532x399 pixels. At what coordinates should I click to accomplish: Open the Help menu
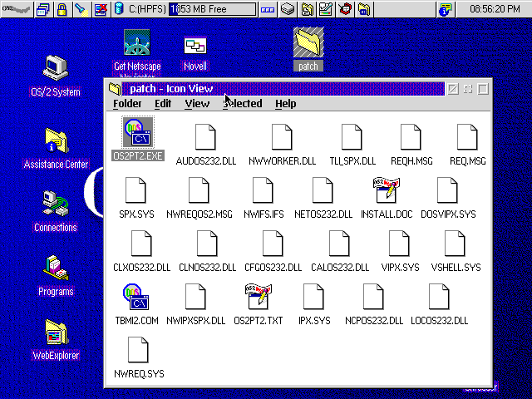[x=286, y=103]
